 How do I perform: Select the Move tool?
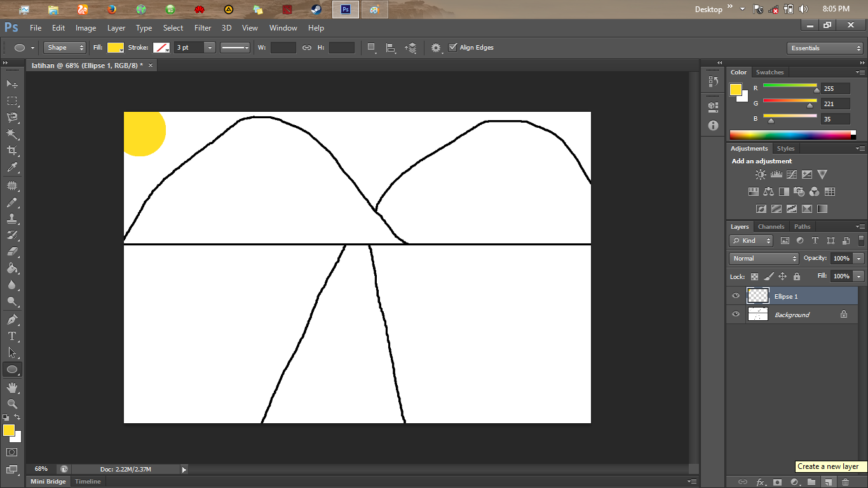(x=11, y=83)
